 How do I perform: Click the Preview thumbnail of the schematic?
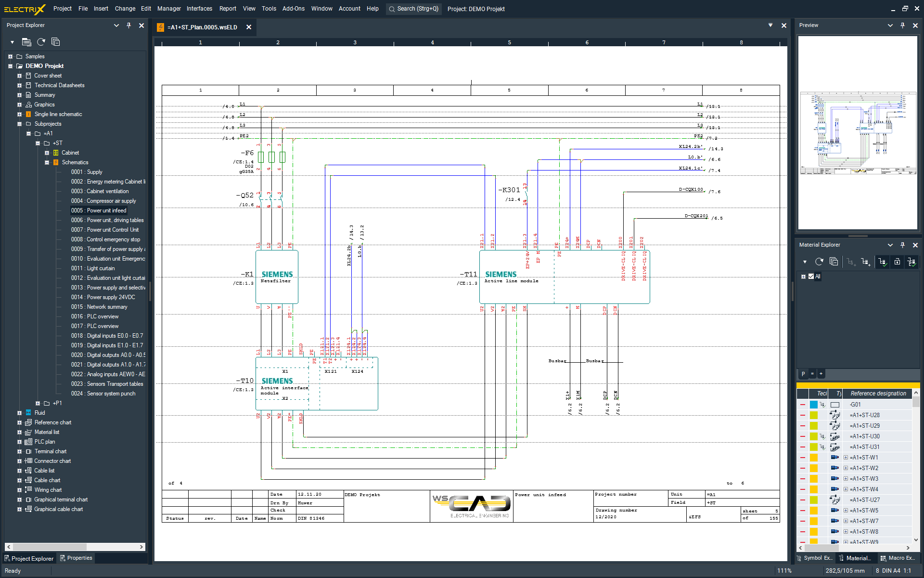pos(858,132)
